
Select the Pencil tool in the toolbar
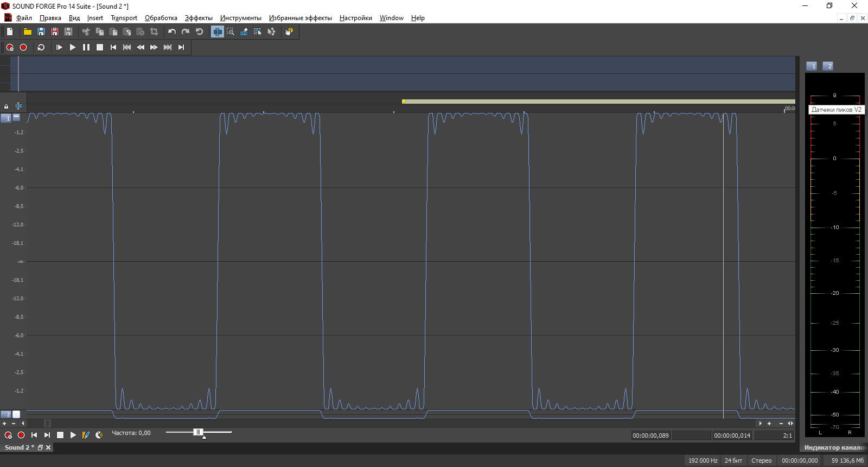[244, 32]
